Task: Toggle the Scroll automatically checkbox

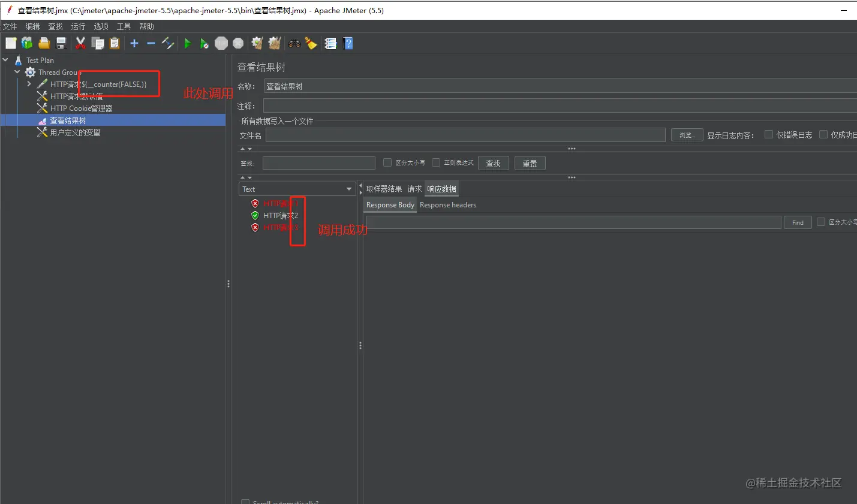Action: coord(245,502)
